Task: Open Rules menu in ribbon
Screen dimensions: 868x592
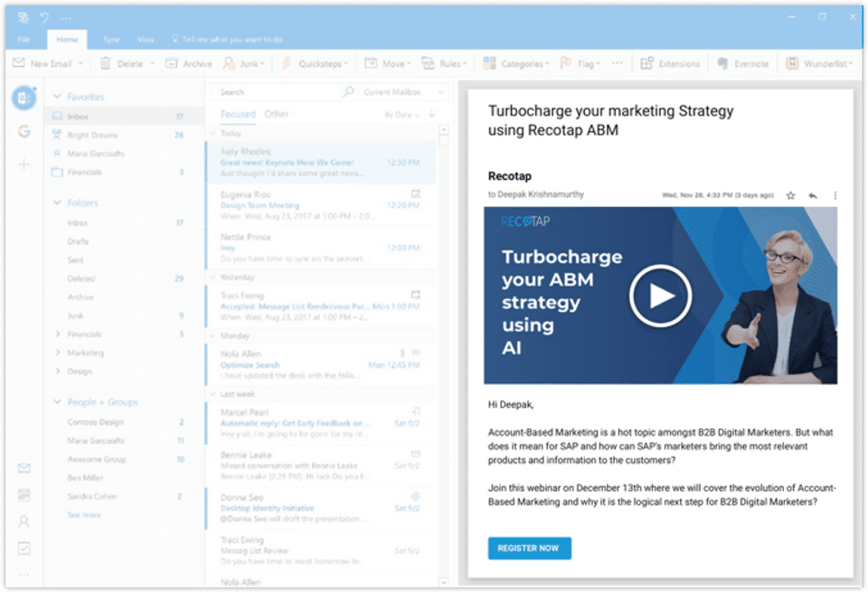Action: tap(445, 63)
